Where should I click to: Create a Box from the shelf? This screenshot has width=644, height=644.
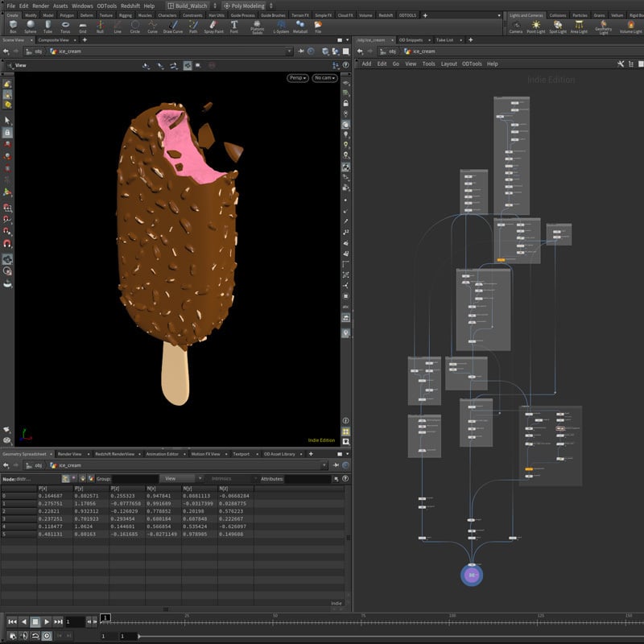click(13, 27)
